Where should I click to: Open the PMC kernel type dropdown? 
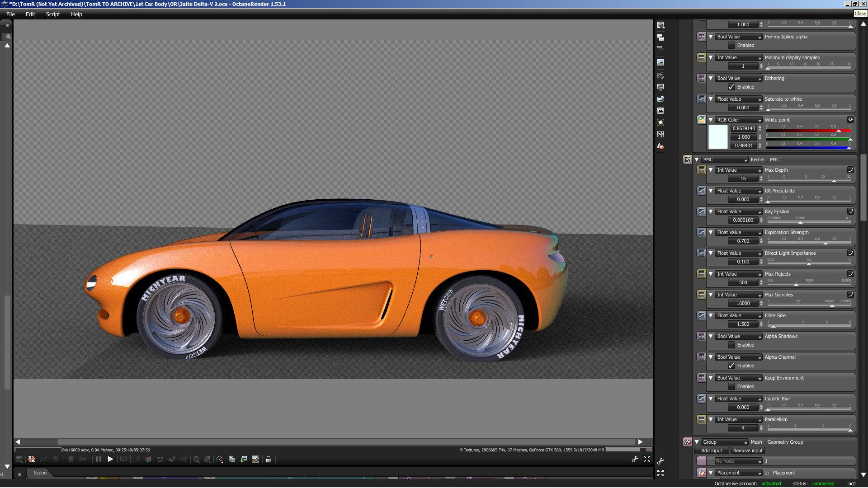(725, 160)
